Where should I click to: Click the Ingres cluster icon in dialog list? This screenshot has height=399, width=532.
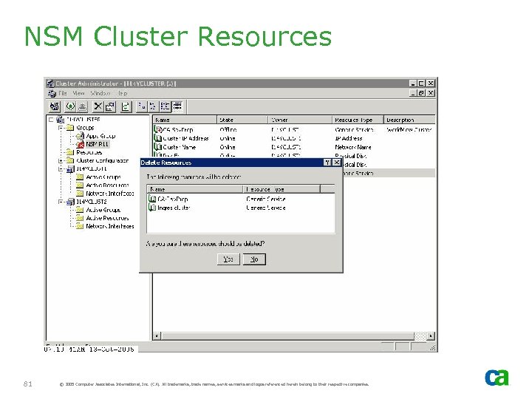click(152, 208)
